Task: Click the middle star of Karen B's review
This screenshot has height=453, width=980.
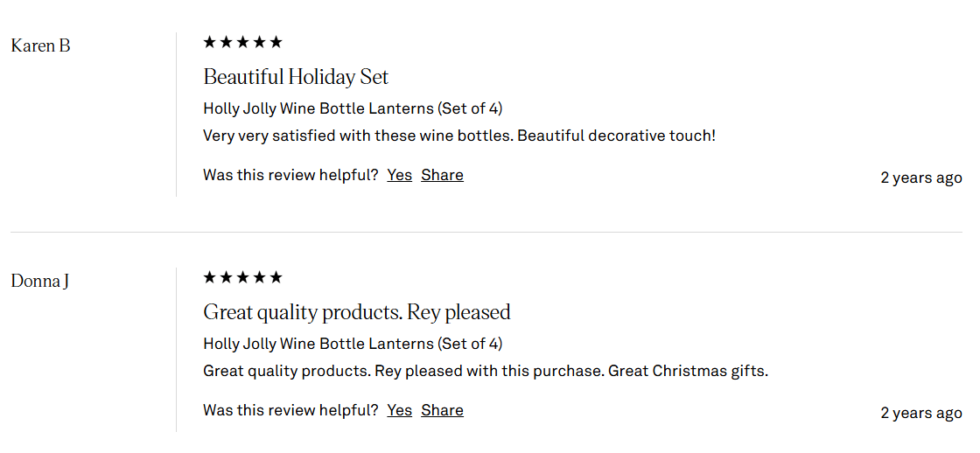Action: pos(243,42)
